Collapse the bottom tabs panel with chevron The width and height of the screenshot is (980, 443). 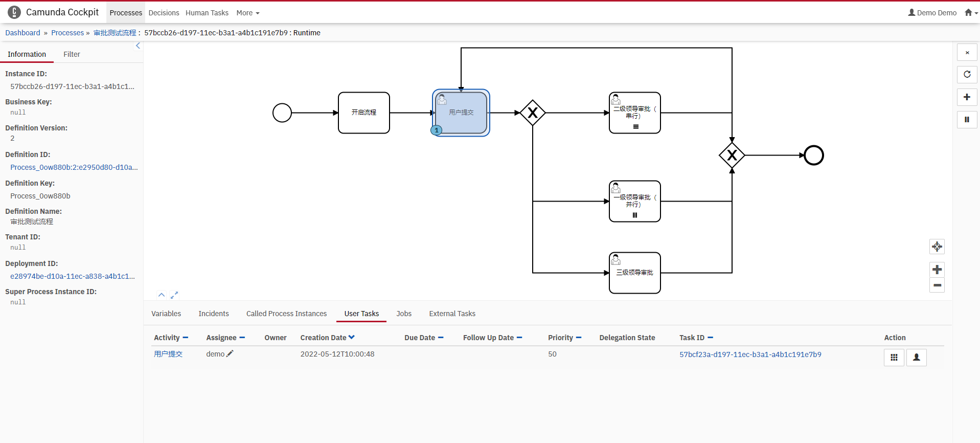click(x=162, y=295)
